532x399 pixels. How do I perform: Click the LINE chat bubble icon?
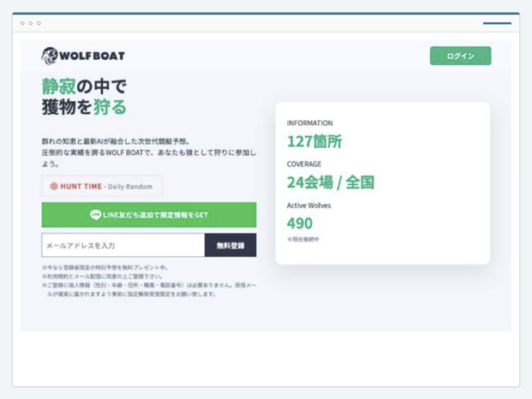[x=96, y=215]
